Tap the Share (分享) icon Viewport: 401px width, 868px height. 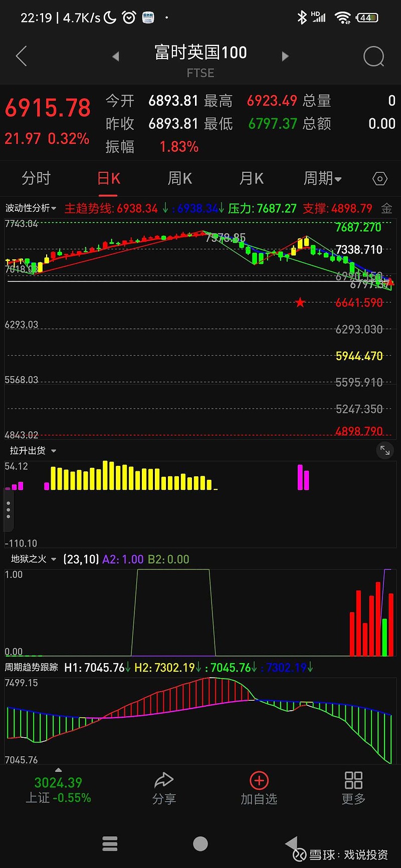(164, 788)
